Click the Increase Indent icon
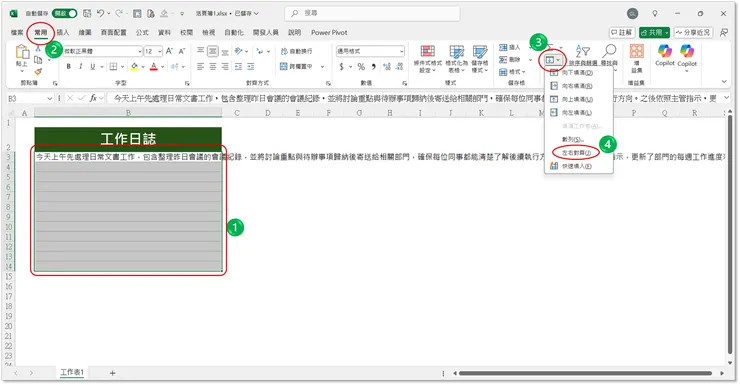The height and width of the screenshot is (385, 740). 251,67
